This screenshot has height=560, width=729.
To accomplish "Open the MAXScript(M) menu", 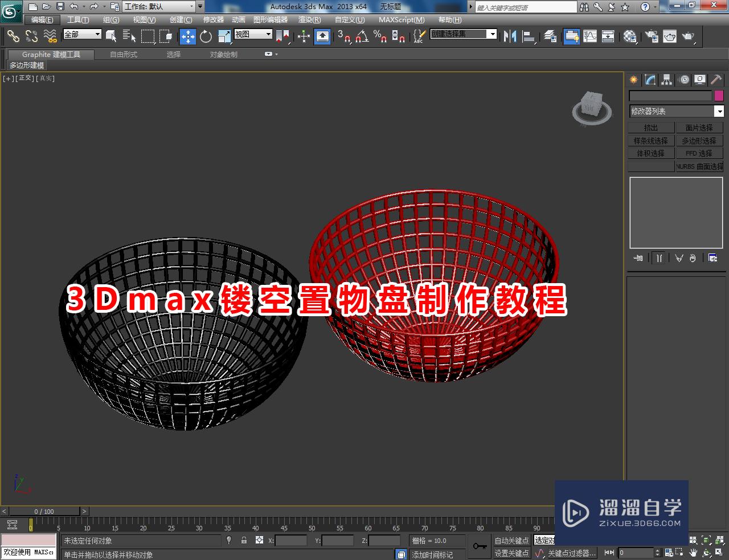I will (402, 19).
